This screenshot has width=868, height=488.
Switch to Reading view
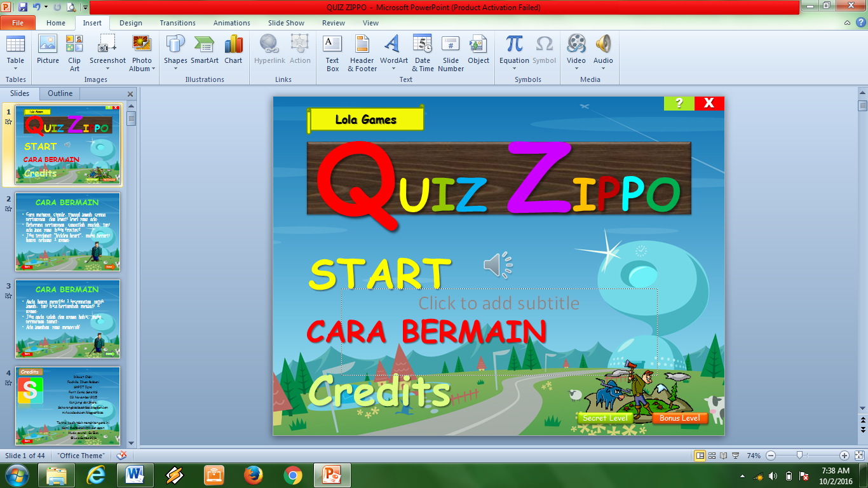point(724,456)
